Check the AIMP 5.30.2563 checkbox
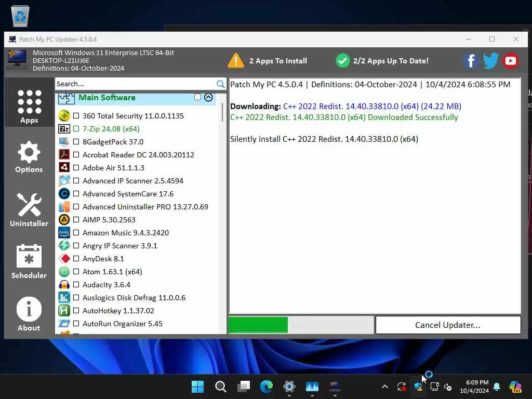Image resolution: width=532 pixels, height=399 pixels. click(76, 220)
